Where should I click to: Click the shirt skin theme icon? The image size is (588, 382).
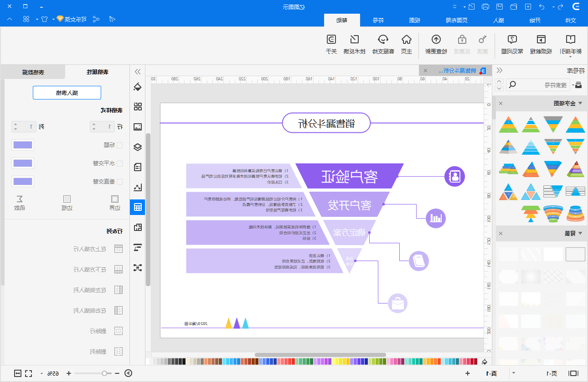tap(44, 19)
